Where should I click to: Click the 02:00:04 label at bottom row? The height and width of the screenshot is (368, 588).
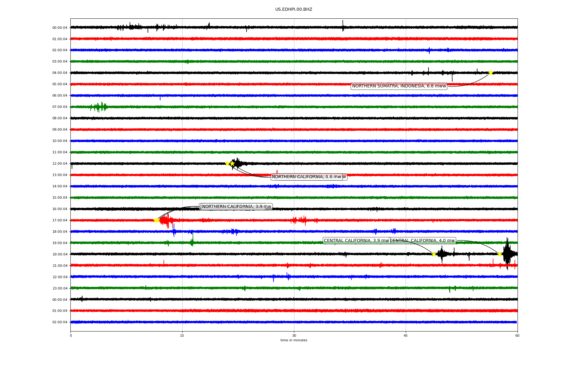[60, 322]
